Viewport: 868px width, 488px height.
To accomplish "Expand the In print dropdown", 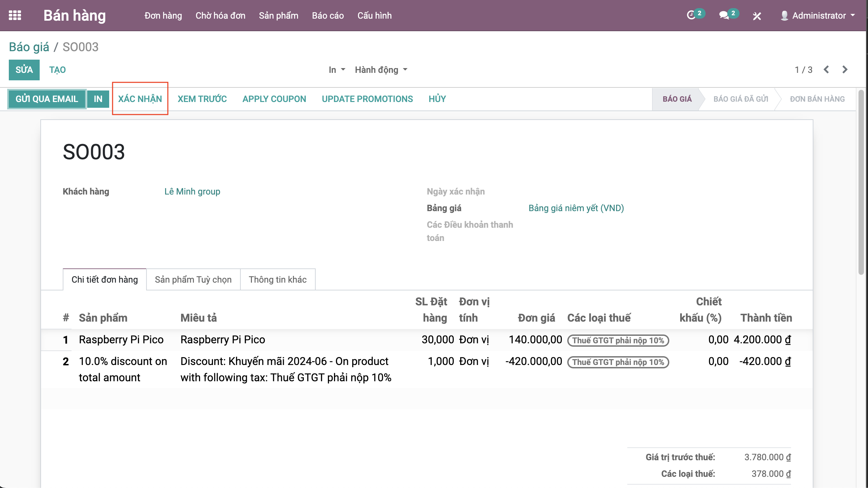I will pos(337,70).
